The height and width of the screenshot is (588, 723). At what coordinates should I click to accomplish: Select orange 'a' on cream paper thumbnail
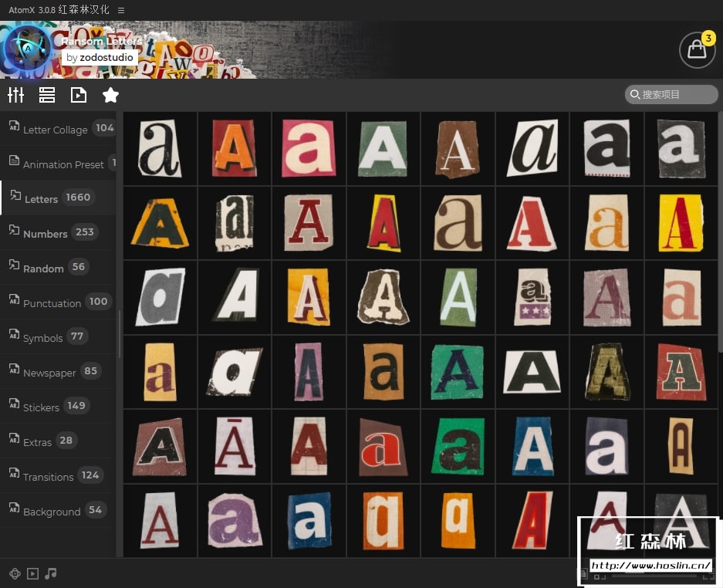point(606,223)
